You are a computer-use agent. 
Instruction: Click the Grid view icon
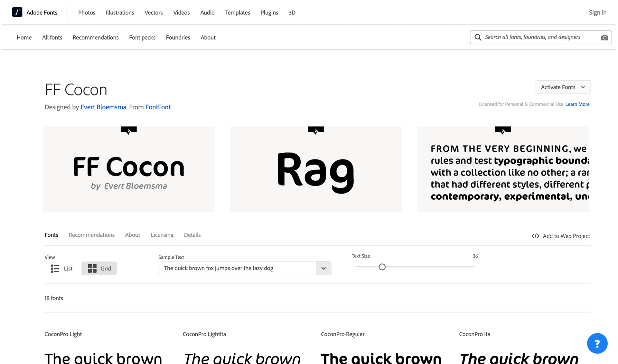pyautogui.click(x=92, y=268)
